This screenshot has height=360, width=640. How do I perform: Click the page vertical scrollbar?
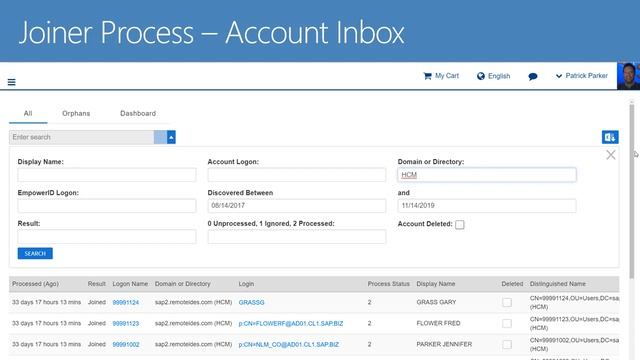[x=632, y=192]
